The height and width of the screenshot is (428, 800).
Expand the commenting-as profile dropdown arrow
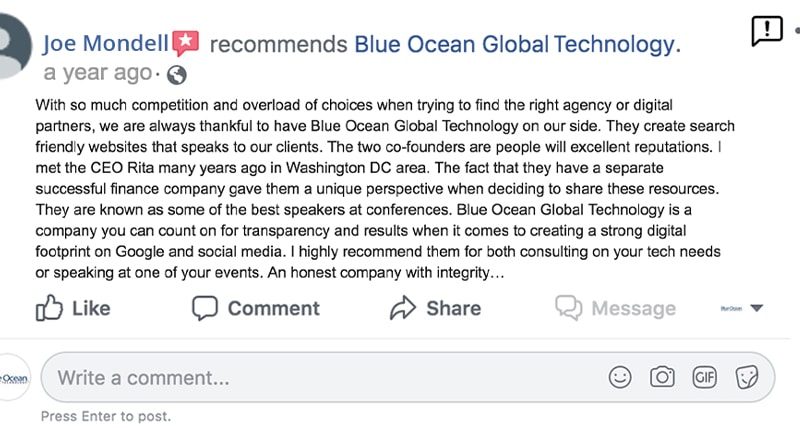coord(757,308)
